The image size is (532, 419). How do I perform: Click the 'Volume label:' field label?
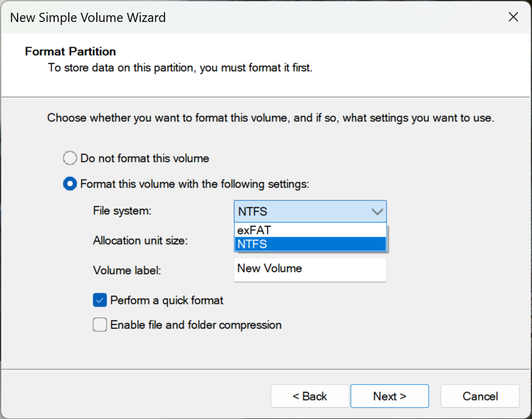click(127, 270)
